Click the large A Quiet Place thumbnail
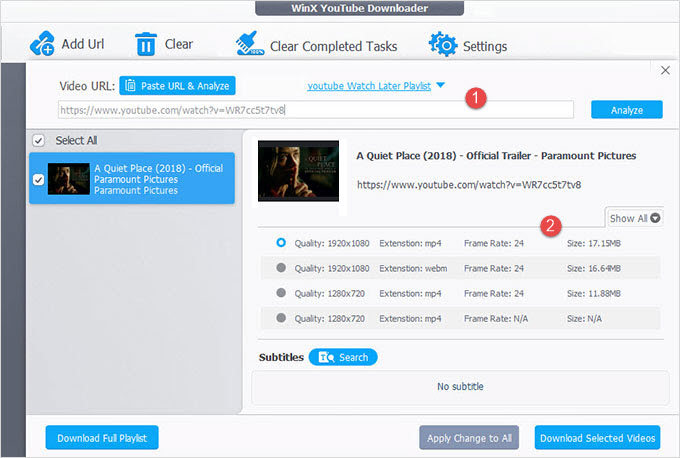The image size is (680, 458). tap(298, 171)
